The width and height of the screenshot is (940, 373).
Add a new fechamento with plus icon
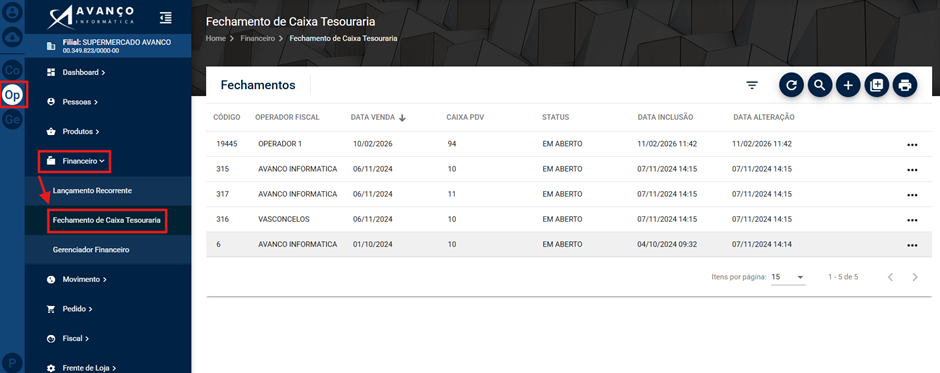click(x=848, y=85)
